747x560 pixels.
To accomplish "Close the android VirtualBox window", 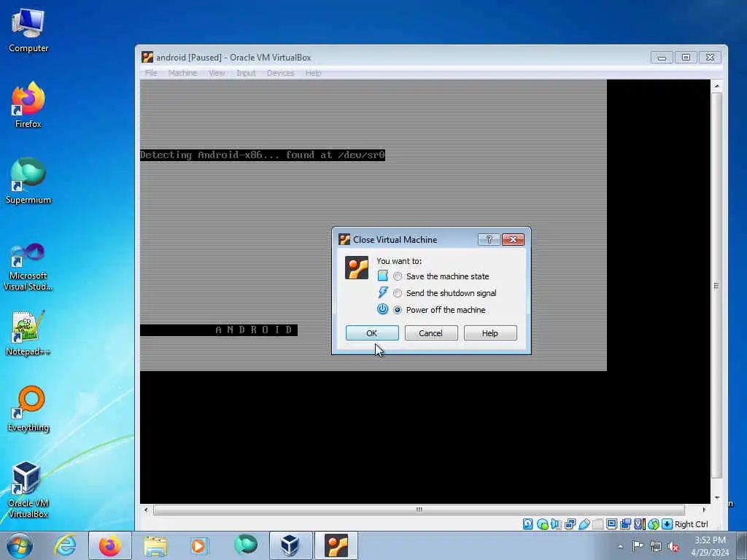I will point(711,58).
